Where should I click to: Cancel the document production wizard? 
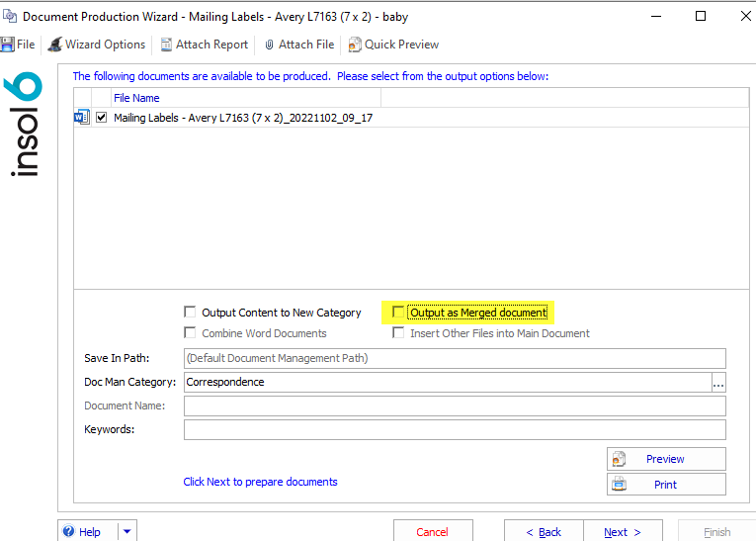tap(432, 531)
